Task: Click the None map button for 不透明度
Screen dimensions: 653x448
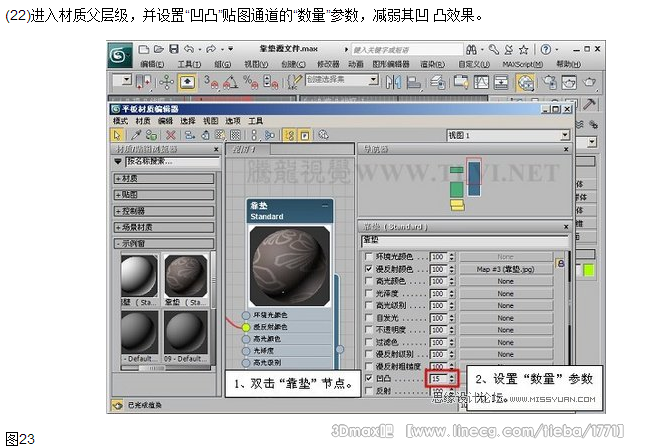Action: point(506,330)
